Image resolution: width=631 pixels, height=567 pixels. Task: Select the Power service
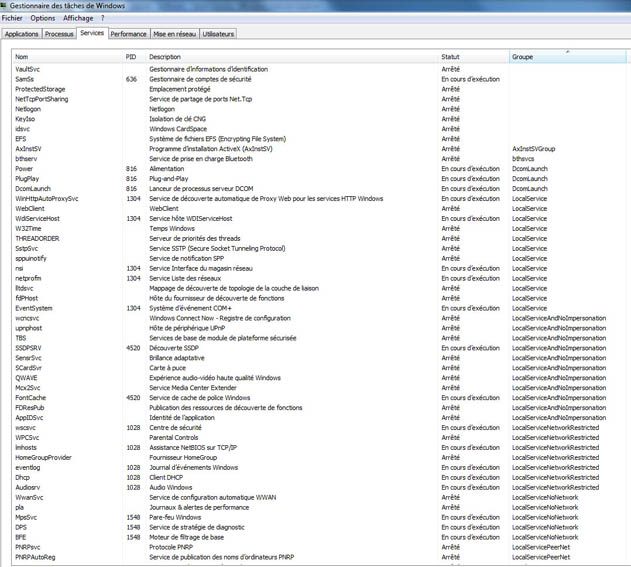pyautogui.click(x=24, y=169)
